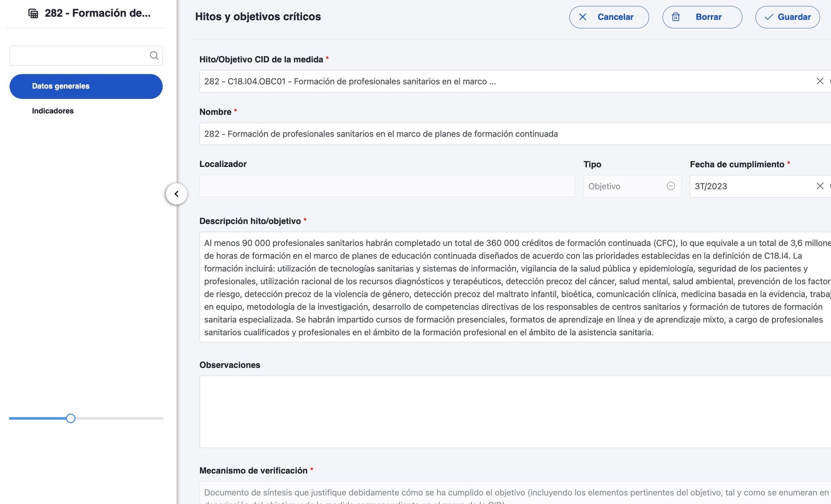The width and height of the screenshot is (831, 504).
Task: Click the calculator icon beside the 282 title
Action: (33, 13)
